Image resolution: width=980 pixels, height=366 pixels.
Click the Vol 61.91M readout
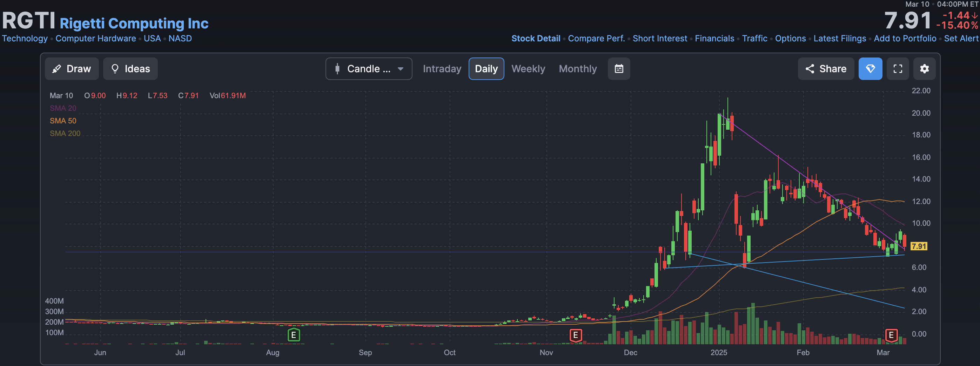(x=228, y=96)
